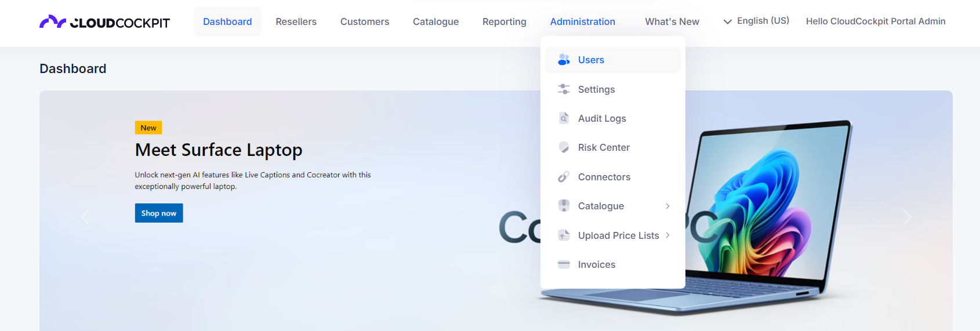Click the Invoices card icon
The height and width of the screenshot is (331, 980).
coord(564,264)
